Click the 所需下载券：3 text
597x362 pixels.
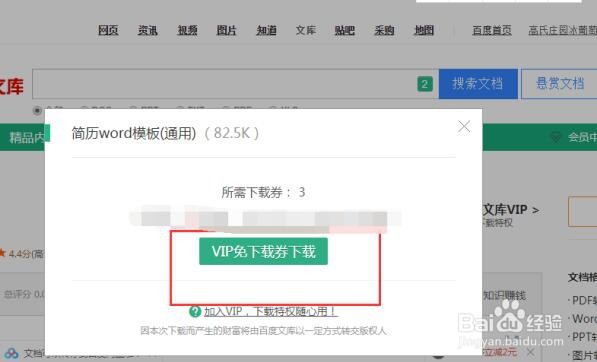(x=263, y=192)
